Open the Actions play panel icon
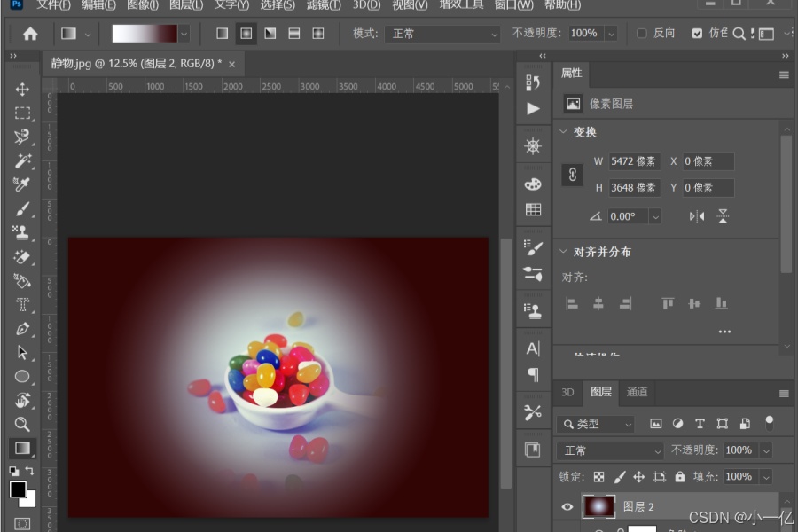798x532 pixels. click(533, 108)
